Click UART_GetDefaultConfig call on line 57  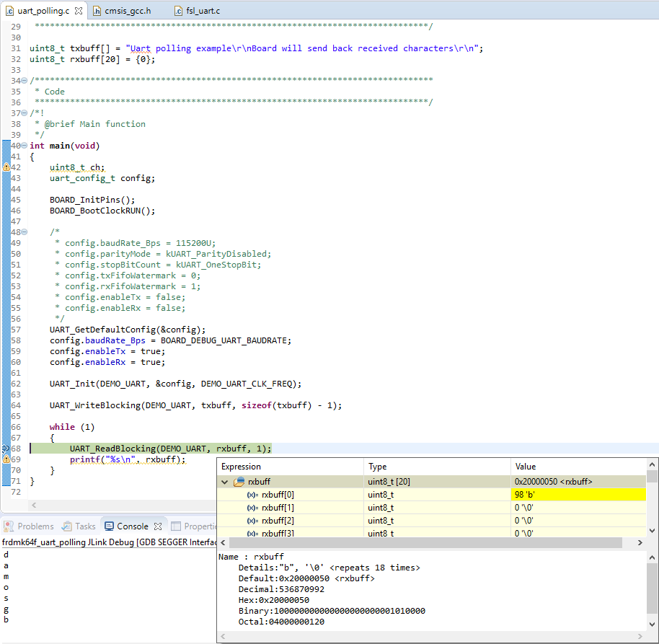[x=128, y=330]
